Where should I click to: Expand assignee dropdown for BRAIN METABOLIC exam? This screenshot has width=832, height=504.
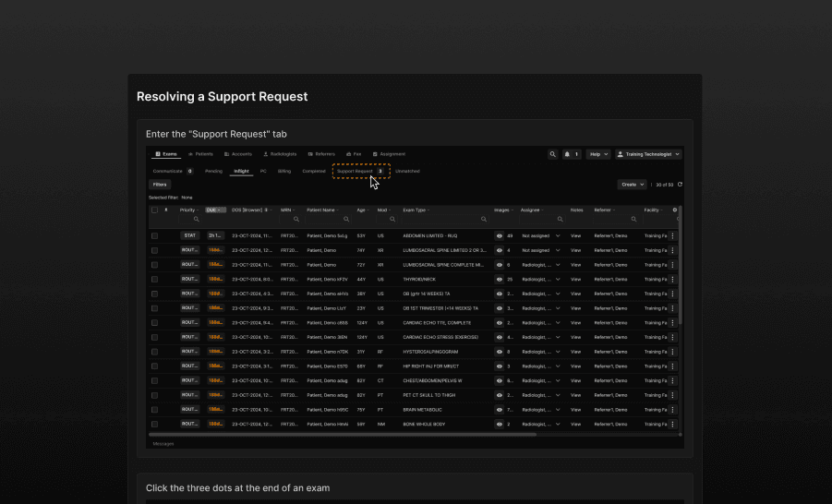coord(558,410)
